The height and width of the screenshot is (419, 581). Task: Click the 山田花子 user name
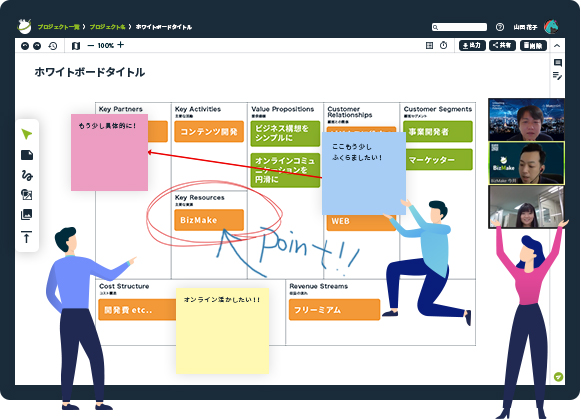[x=525, y=27]
